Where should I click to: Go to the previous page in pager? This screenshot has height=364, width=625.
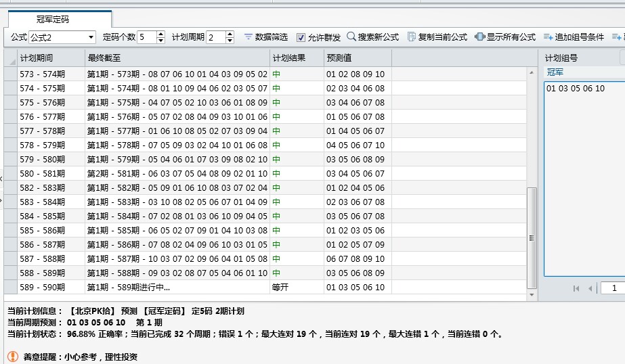590,288
